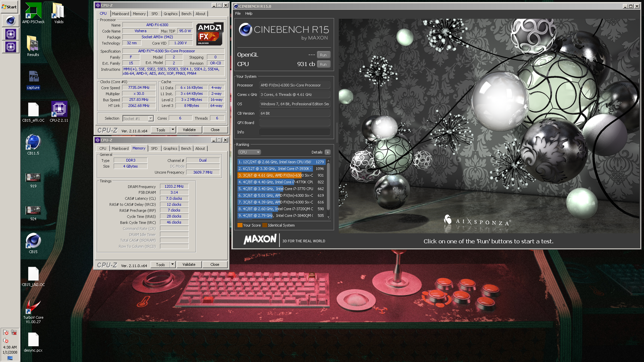The height and width of the screenshot is (362, 644).
Task: Open Graphics tab in upper CPU-Z
Action: (x=171, y=14)
